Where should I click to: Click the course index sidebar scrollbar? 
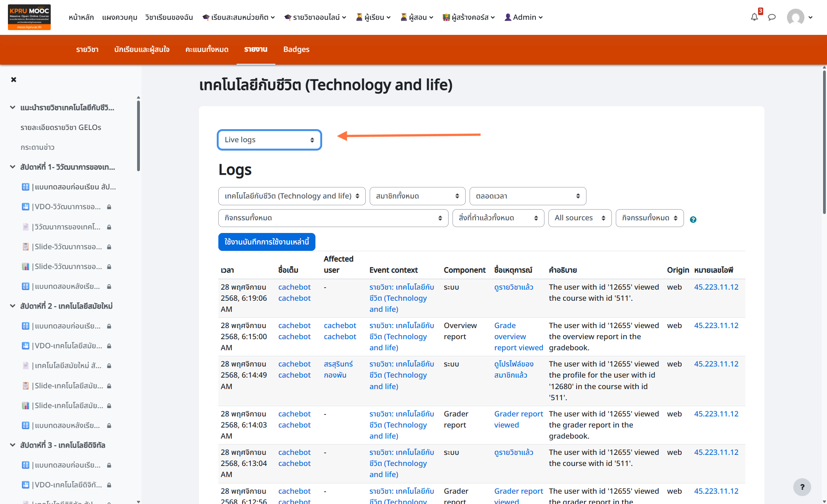click(138, 136)
